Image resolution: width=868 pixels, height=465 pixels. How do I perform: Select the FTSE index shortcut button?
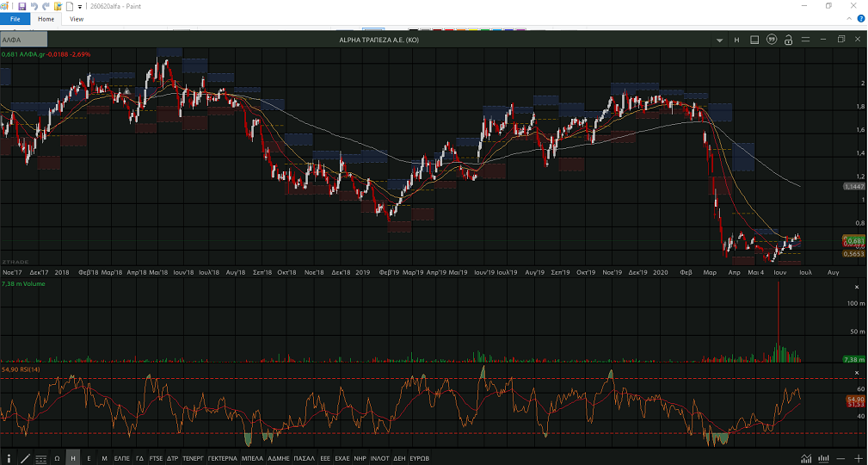(156, 458)
